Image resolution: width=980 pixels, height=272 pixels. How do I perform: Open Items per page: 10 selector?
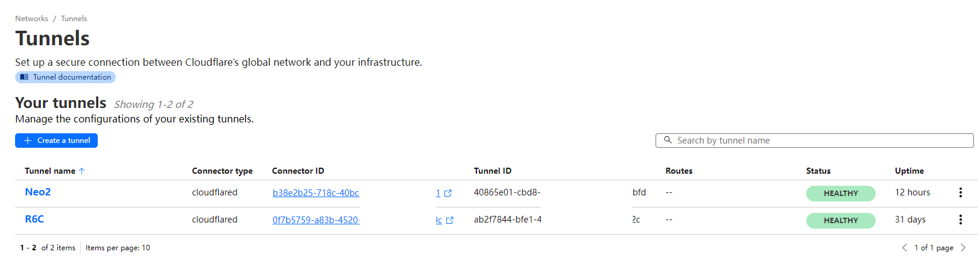(x=118, y=248)
